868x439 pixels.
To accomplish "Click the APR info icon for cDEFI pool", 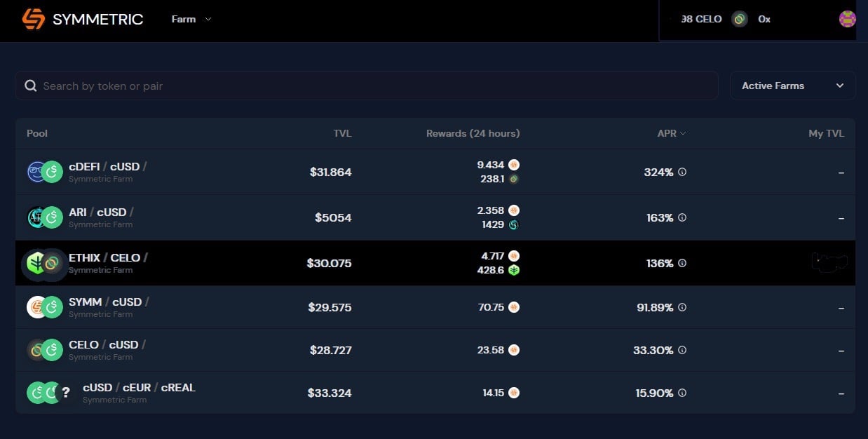I will click(682, 172).
